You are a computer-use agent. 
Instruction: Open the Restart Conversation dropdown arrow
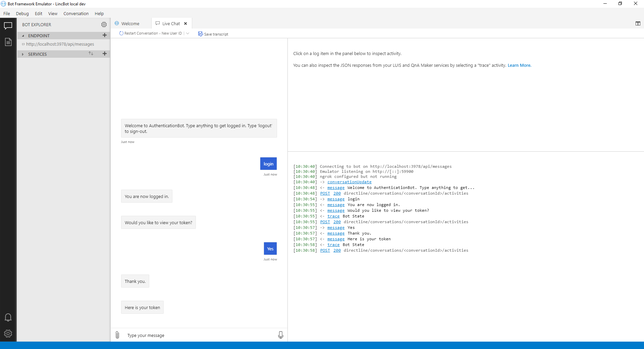pyautogui.click(x=188, y=33)
